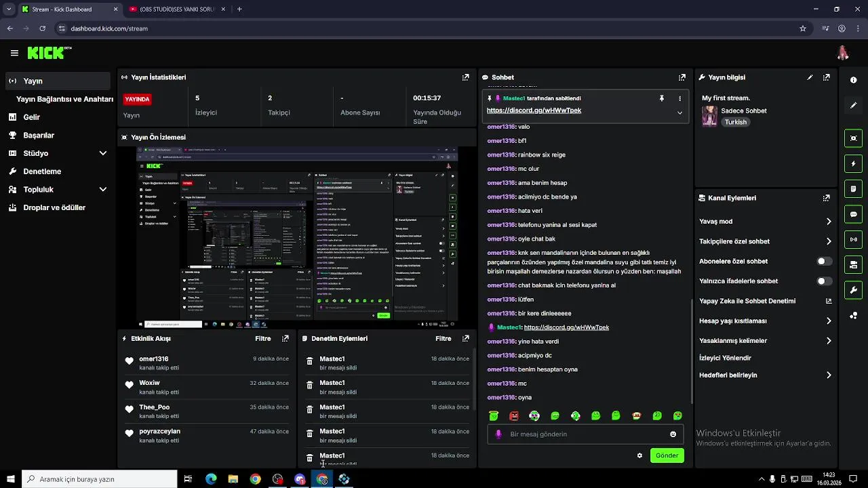Toggle the chat bubble widget icon in sidebar
The height and width of the screenshot is (488, 868).
coord(853,214)
